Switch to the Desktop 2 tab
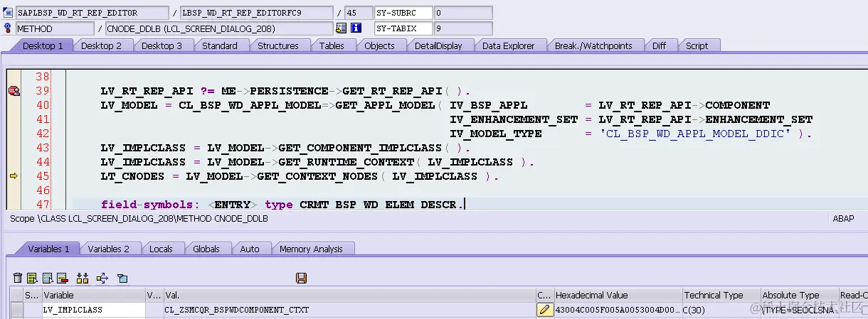The image size is (868, 319). point(101,45)
